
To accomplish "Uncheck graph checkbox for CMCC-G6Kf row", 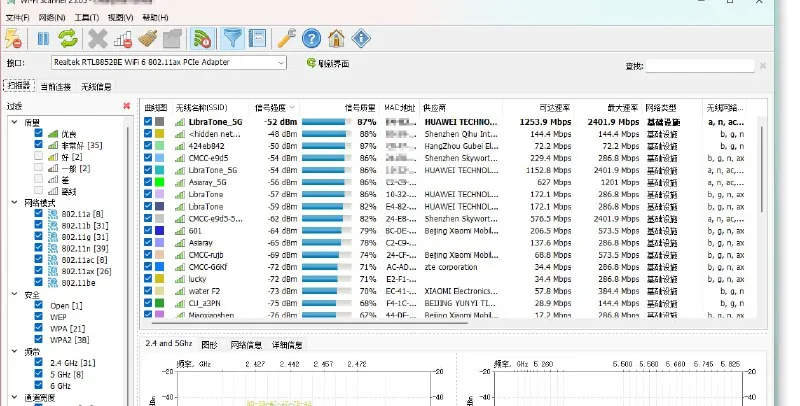I will (148, 267).
